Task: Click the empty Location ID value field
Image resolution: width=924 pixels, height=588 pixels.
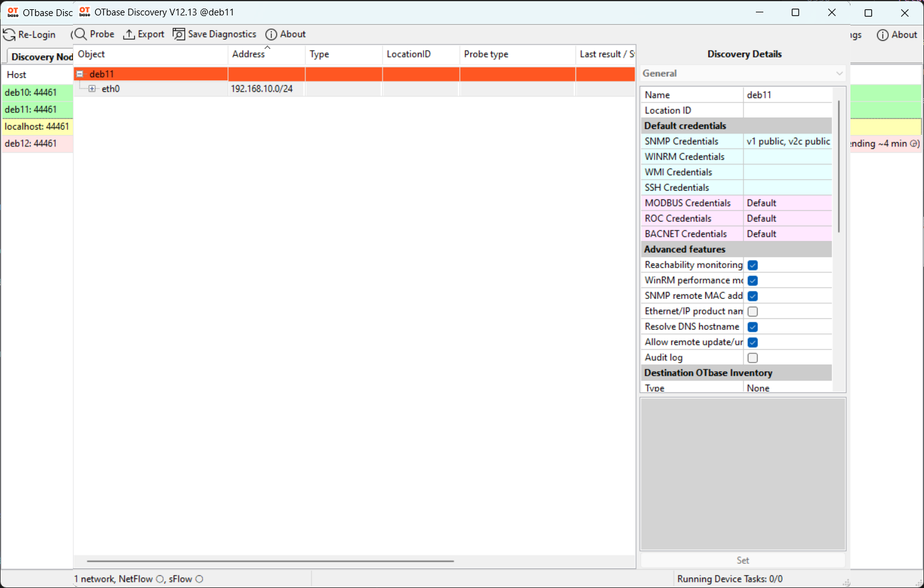Action: [787, 110]
